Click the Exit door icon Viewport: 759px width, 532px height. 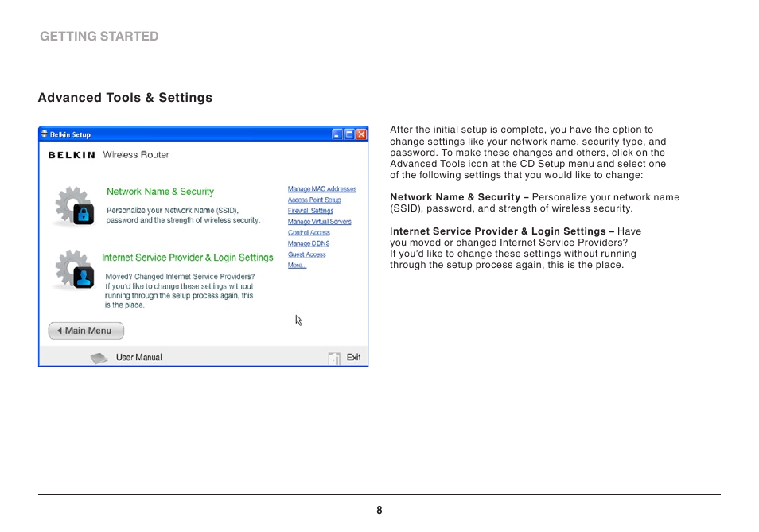pos(334,358)
